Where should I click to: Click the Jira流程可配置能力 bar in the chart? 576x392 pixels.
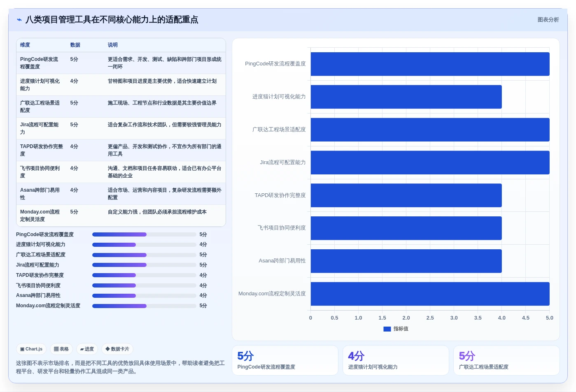[430, 162]
